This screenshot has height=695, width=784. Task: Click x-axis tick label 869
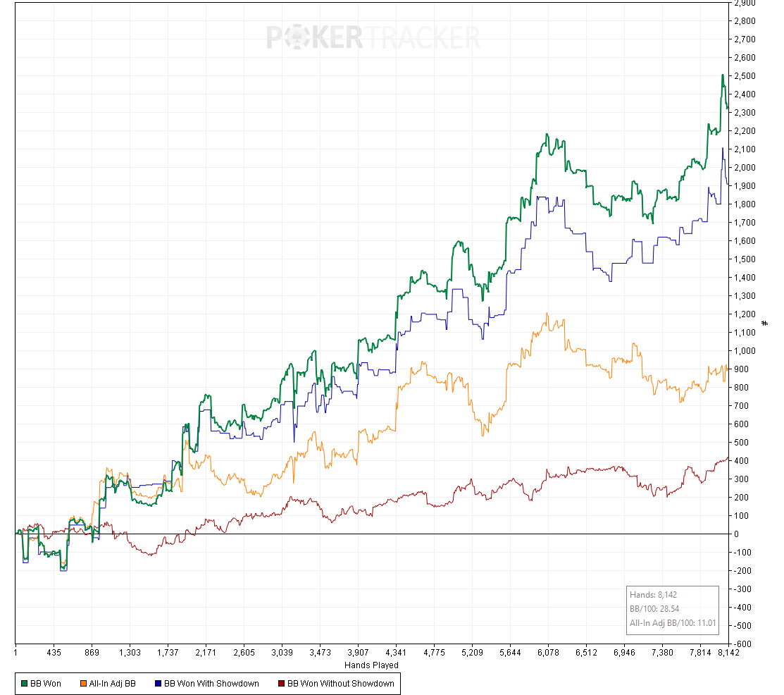pyautogui.click(x=92, y=653)
